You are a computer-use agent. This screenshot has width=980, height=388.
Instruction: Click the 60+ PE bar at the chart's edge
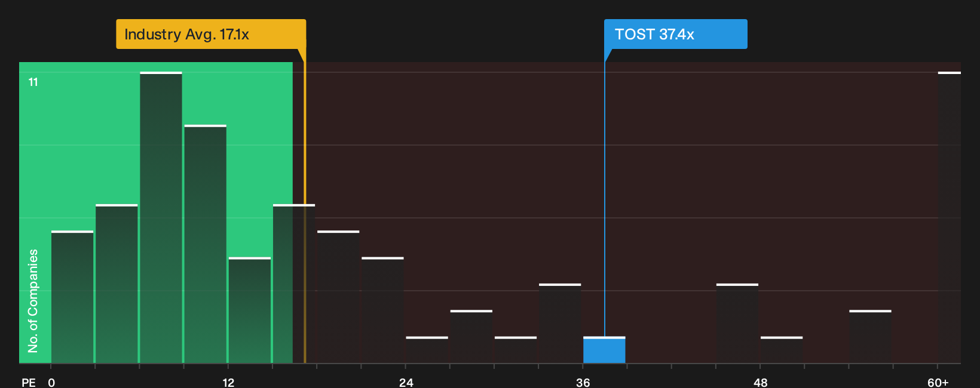(x=950, y=217)
